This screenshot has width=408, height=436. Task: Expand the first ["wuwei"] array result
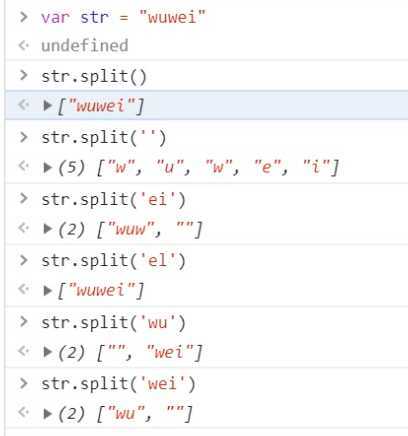(x=48, y=106)
